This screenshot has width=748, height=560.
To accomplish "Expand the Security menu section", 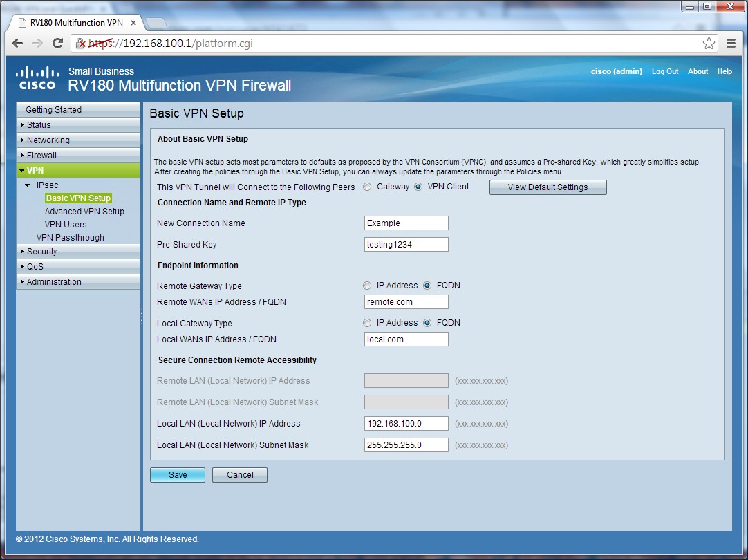I will point(77,252).
